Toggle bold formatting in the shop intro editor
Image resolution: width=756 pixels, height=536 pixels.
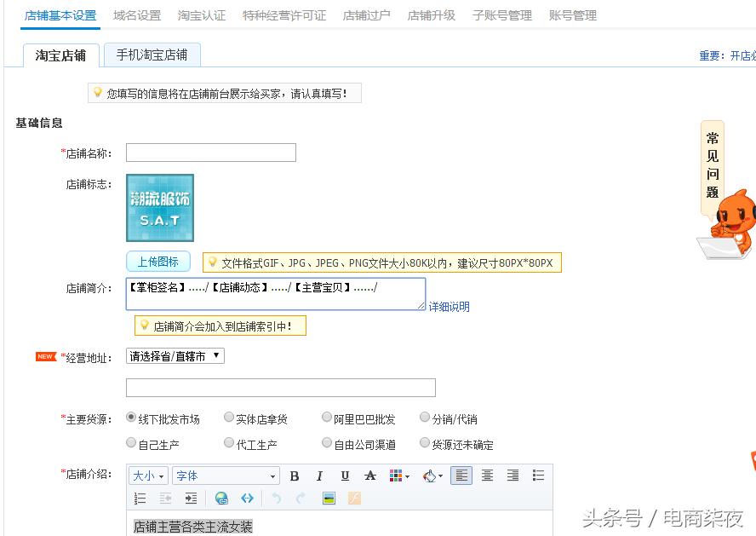pos(295,475)
